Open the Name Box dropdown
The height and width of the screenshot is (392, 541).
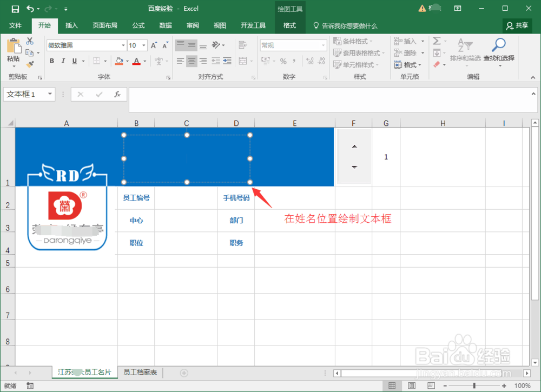point(50,94)
